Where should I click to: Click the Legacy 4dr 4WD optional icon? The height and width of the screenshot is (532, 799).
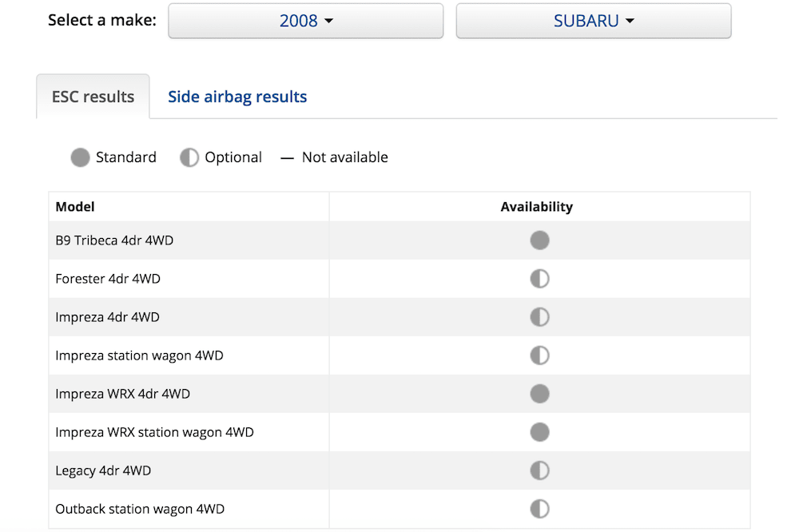click(x=539, y=470)
